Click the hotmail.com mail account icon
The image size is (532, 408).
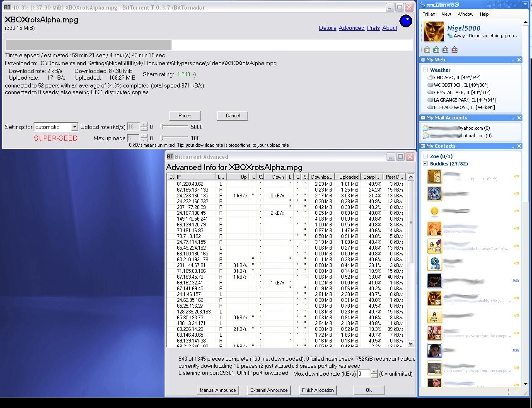(426, 136)
